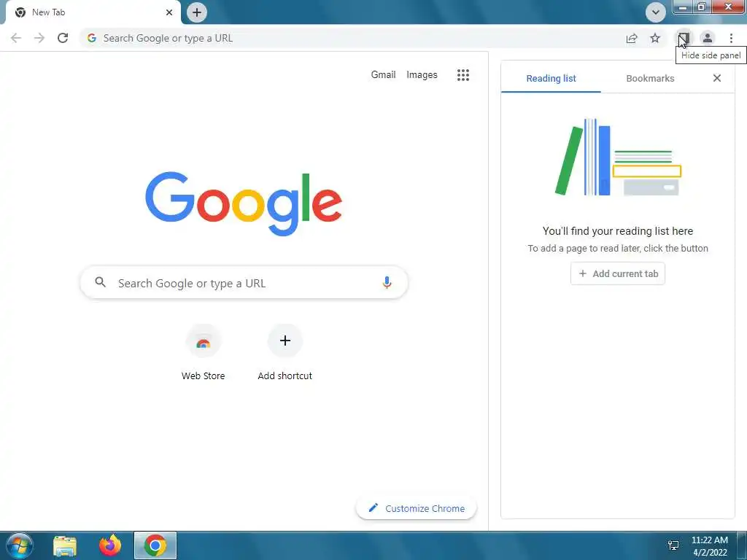Click the network icon in the system tray

tap(673, 545)
